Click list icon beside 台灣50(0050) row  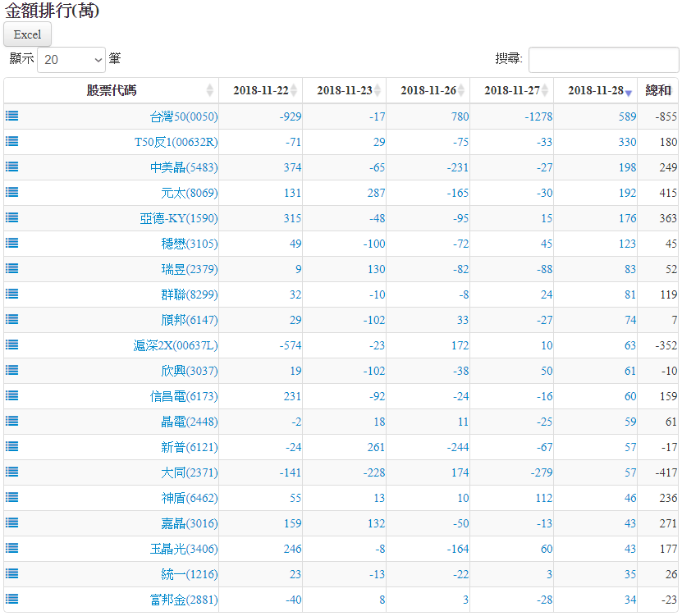[x=12, y=116]
